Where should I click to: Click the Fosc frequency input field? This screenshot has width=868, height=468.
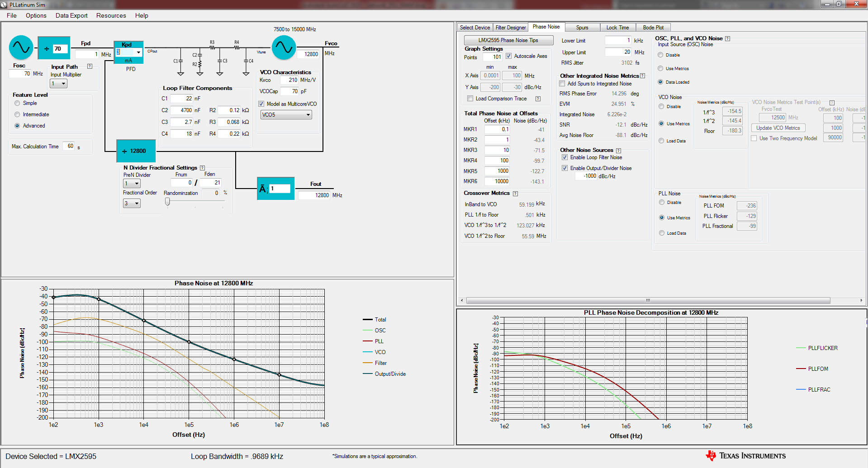click(x=20, y=74)
